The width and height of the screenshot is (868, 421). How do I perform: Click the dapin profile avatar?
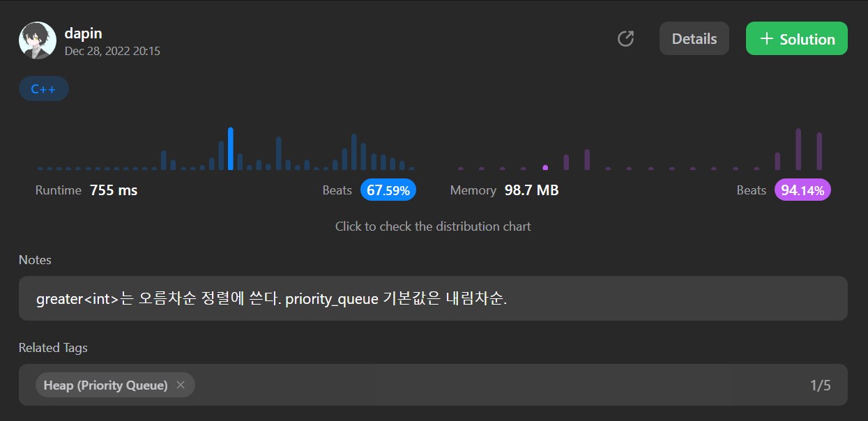click(x=38, y=40)
